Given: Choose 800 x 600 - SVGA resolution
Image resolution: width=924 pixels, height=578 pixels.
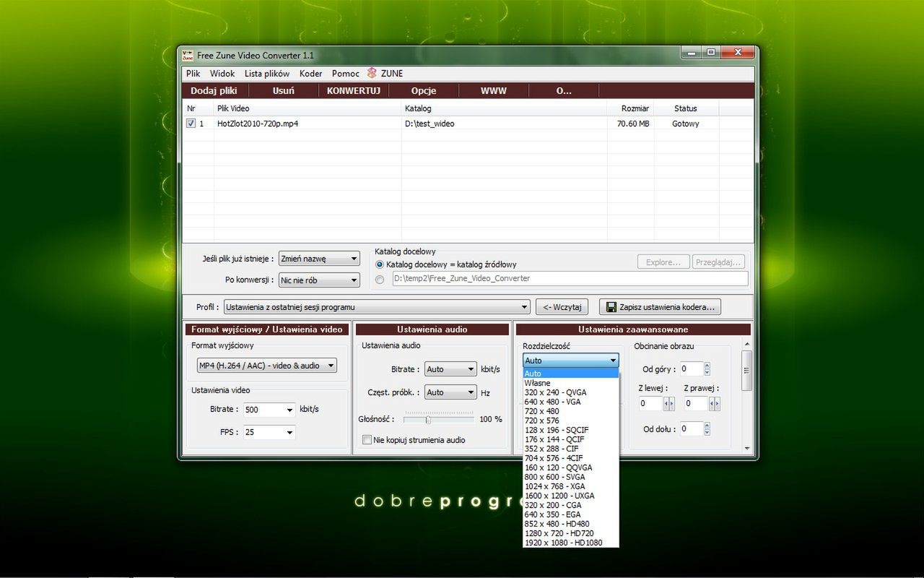Looking at the screenshot, I should pyautogui.click(x=571, y=477).
